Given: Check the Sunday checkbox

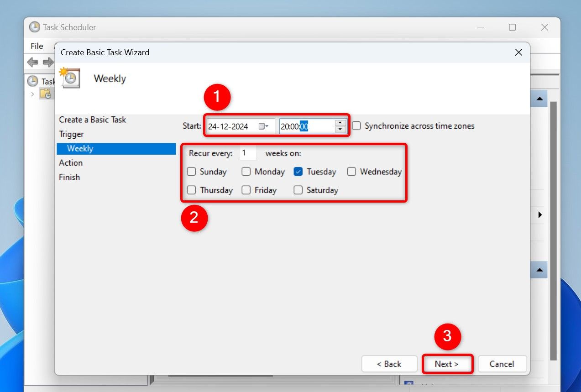Looking at the screenshot, I should coord(192,172).
